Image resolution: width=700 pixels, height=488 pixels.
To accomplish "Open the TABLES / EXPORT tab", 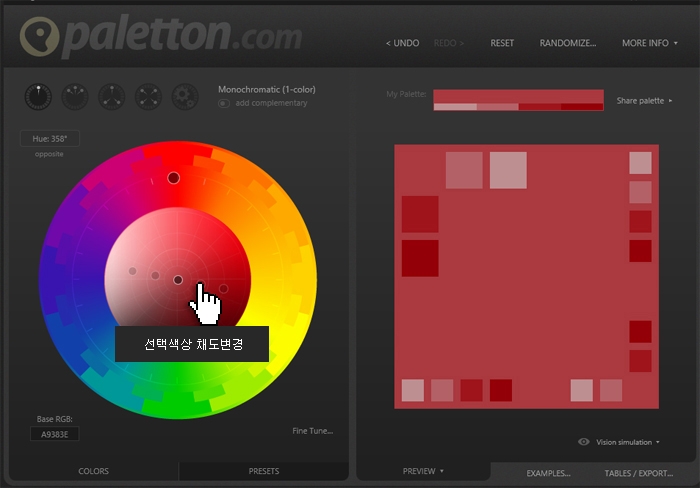I will coord(639,473).
